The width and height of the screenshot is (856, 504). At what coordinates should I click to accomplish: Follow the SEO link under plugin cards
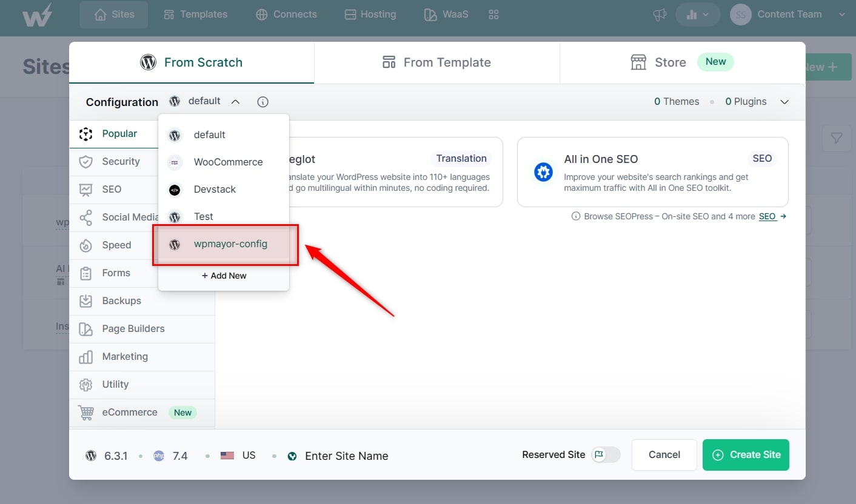pyautogui.click(x=767, y=216)
